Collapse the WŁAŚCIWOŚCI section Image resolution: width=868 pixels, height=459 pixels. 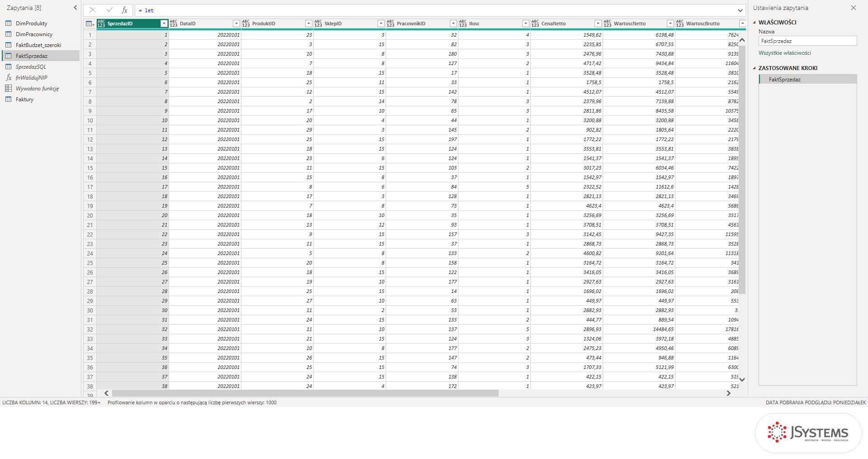click(x=755, y=22)
